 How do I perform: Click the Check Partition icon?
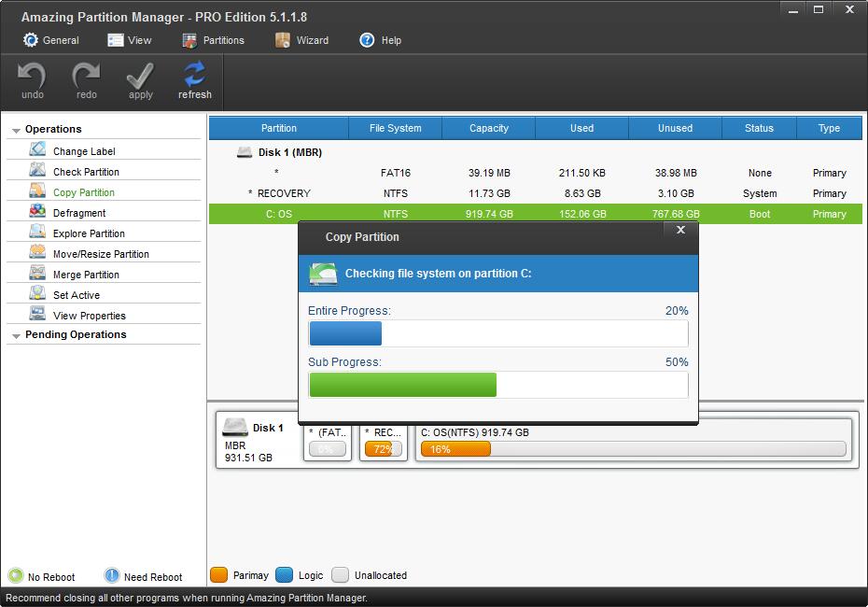tap(37, 169)
